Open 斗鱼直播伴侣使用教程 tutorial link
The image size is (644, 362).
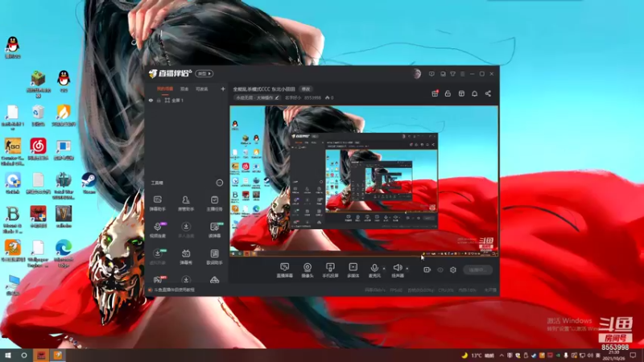[x=174, y=290]
